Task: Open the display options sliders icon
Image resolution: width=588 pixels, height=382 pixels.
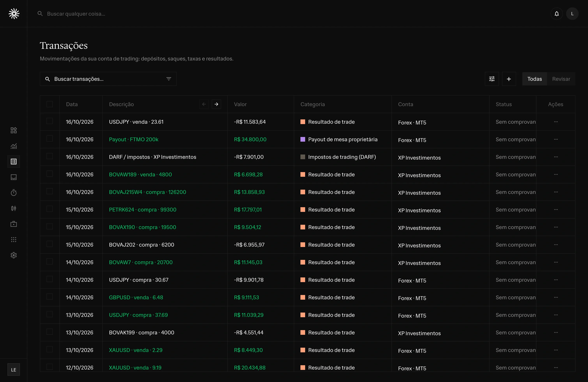Action: pyautogui.click(x=492, y=79)
